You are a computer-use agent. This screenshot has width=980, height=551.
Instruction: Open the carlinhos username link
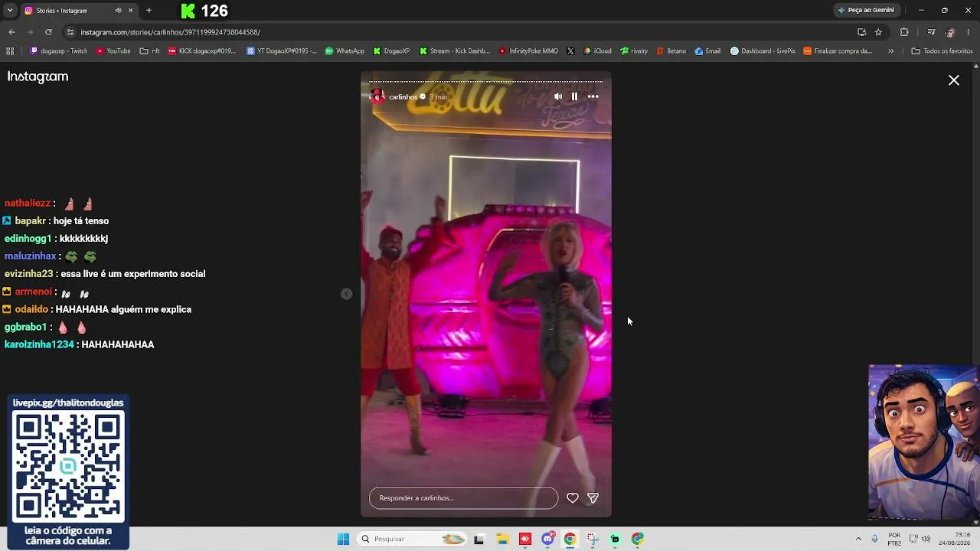pos(403,97)
